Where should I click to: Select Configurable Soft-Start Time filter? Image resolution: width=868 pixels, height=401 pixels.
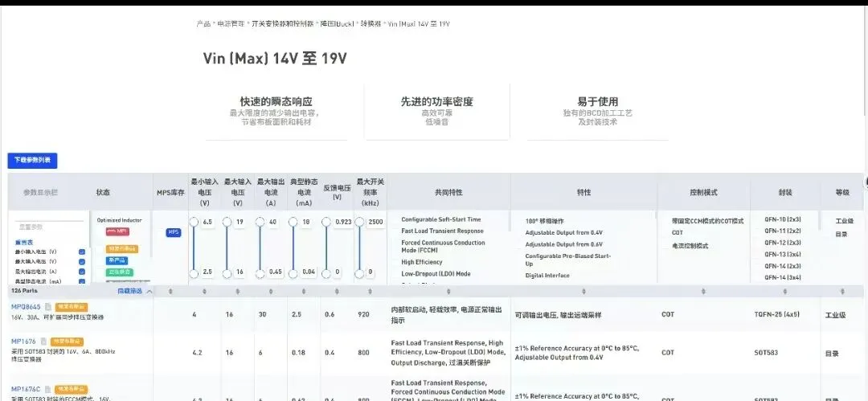[x=441, y=219]
